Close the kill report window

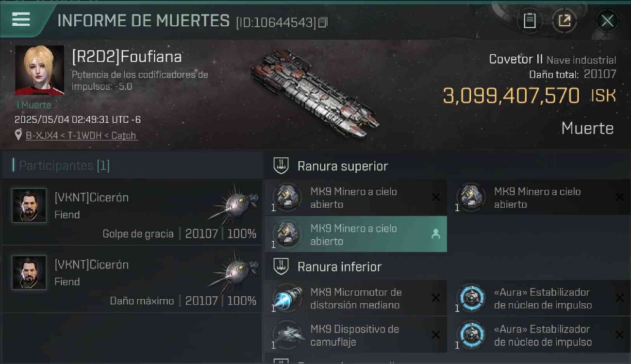[x=607, y=20]
